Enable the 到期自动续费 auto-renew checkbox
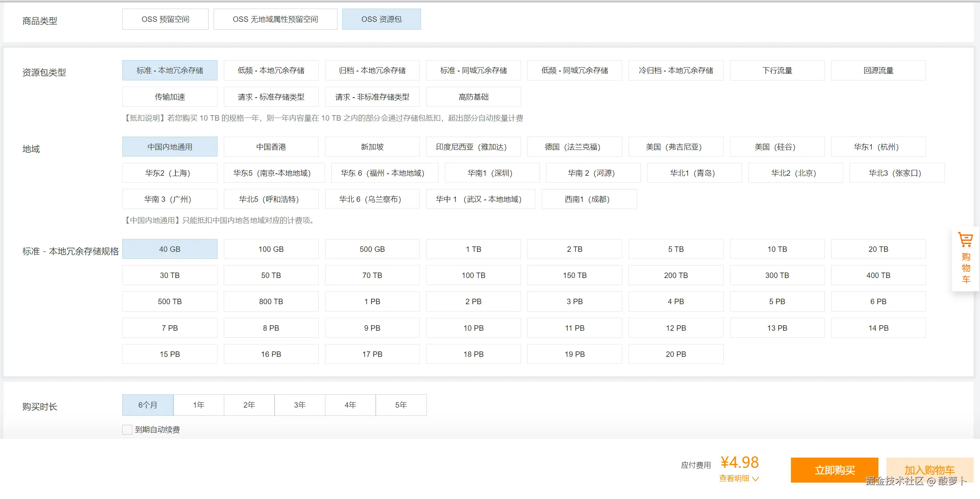The image size is (980, 499). point(127,429)
